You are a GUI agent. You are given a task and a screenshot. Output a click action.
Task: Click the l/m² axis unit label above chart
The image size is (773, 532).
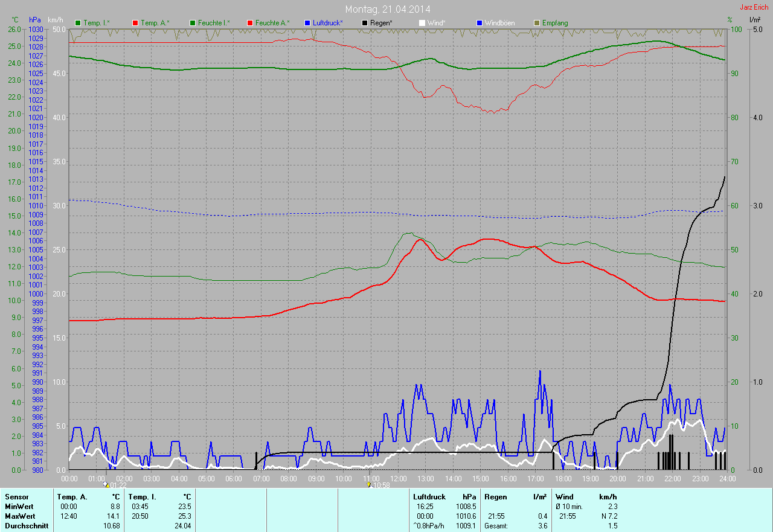point(754,20)
